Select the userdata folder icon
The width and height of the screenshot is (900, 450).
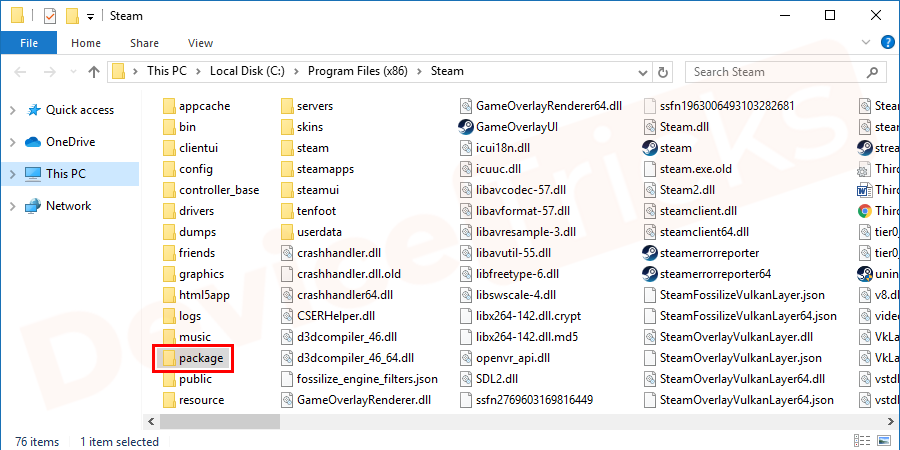(287, 232)
